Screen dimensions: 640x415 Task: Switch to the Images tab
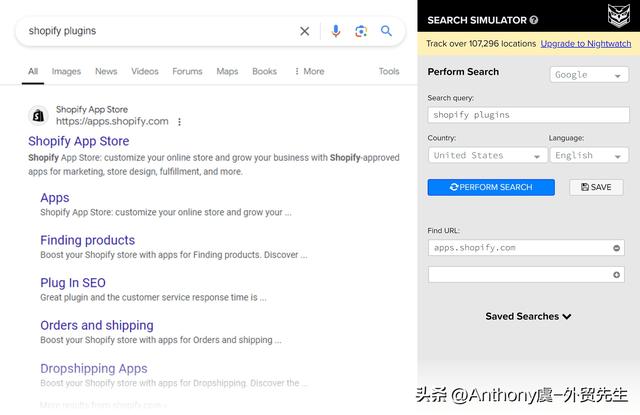[66, 71]
